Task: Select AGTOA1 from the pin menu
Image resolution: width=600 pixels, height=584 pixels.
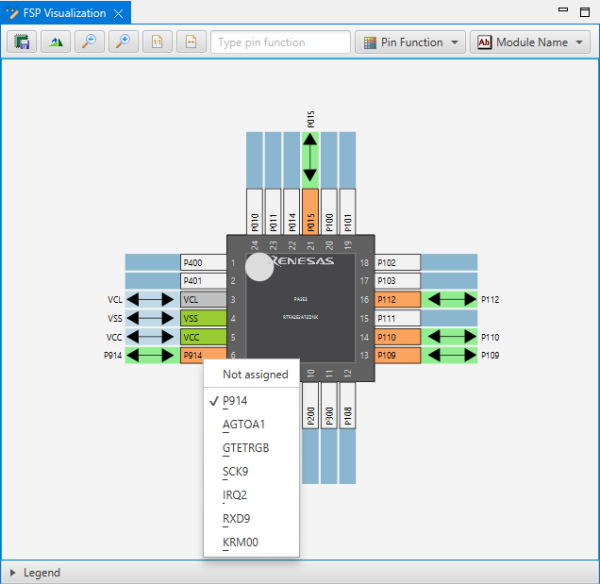Action: pos(244,423)
